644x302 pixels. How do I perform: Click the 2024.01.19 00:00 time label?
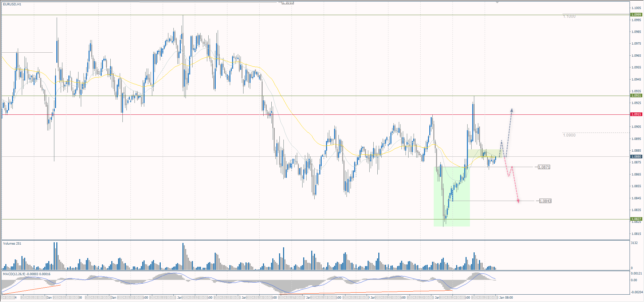point(356,298)
